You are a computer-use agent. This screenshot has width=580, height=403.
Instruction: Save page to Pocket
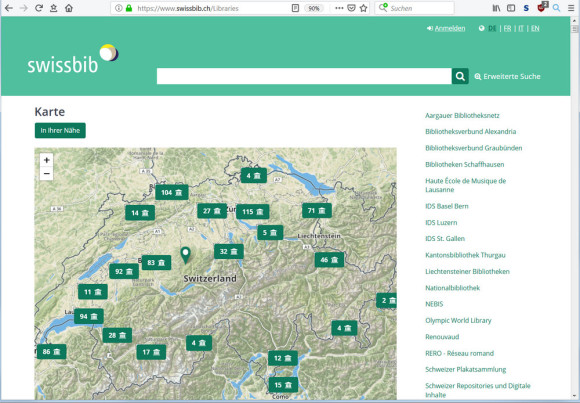click(x=351, y=8)
